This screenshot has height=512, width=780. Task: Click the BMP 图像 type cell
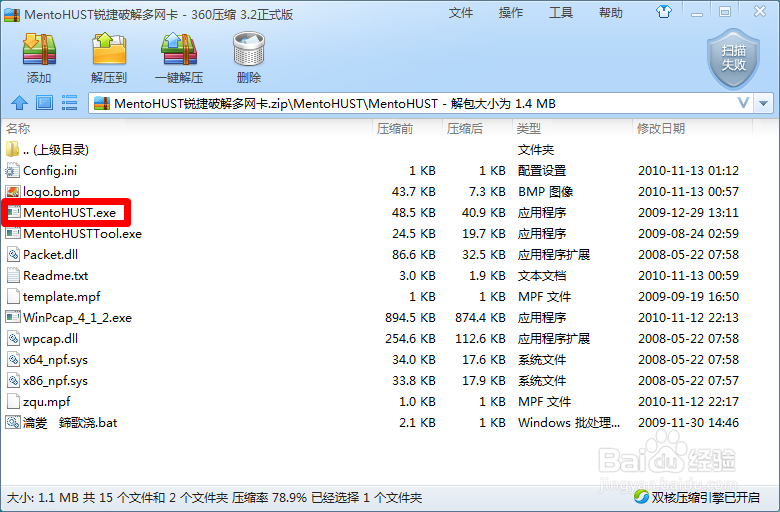tap(546, 192)
